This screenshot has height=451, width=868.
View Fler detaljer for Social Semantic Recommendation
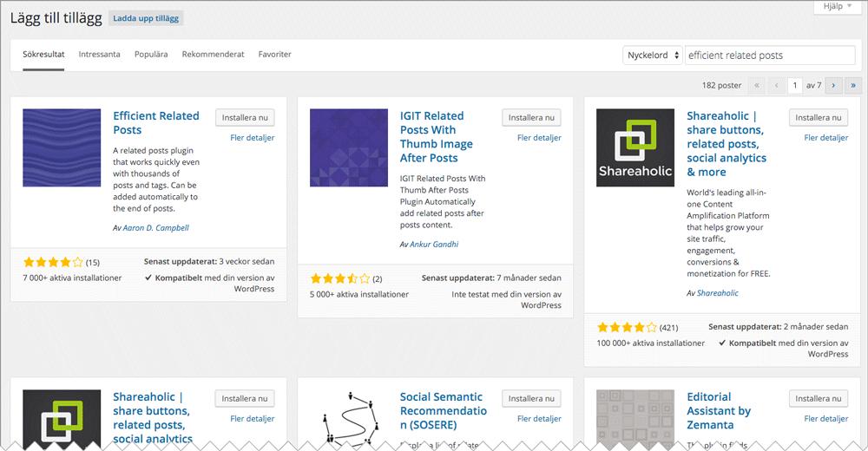coord(539,419)
